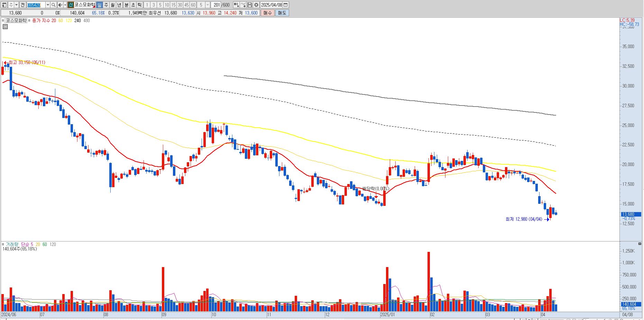Click the 코스모화학 chart legend label
644x320 pixels.
coord(16,20)
